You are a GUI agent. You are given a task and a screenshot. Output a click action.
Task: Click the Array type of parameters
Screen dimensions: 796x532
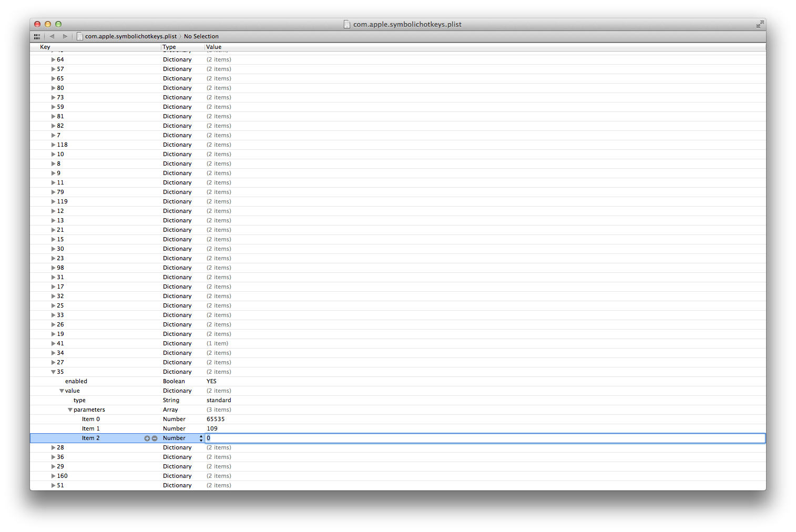(x=170, y=410)
